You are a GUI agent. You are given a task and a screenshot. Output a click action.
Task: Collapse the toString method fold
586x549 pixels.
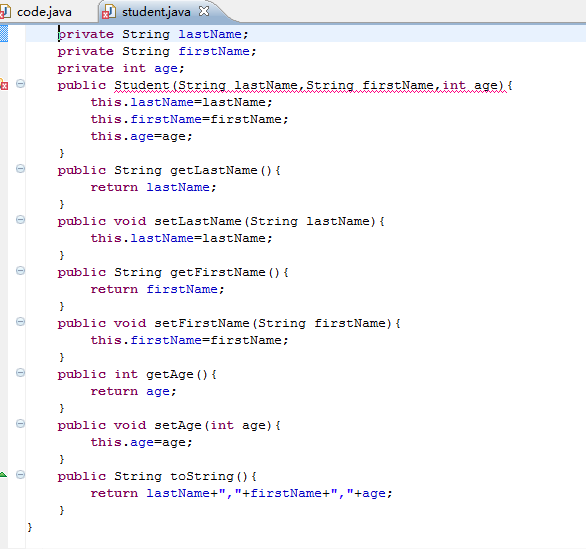[21, 475]
